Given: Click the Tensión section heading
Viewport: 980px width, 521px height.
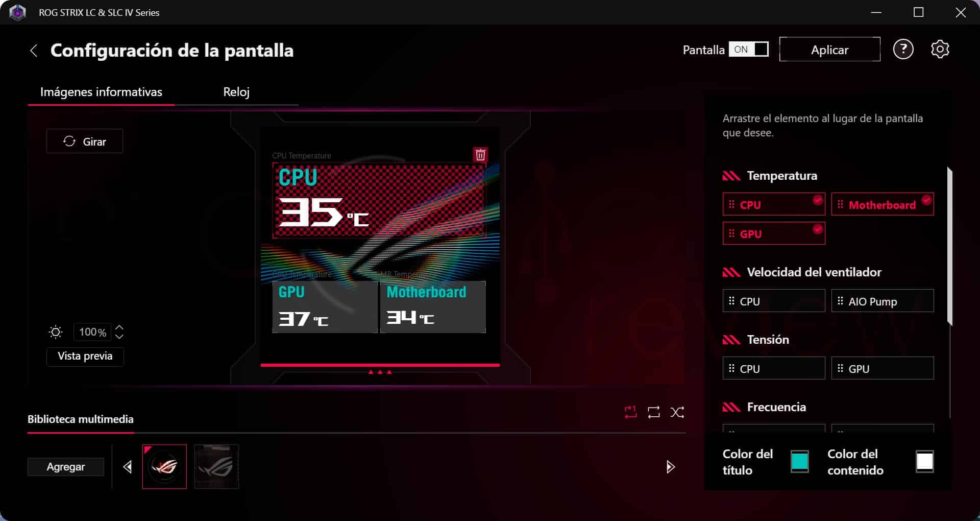Looking at the screenshot, I should [768, 340].
